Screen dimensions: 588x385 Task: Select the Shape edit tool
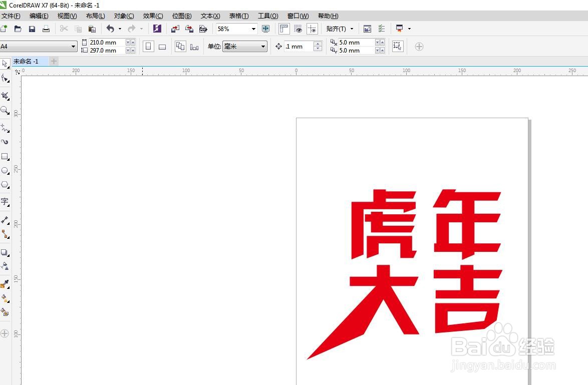5,78
